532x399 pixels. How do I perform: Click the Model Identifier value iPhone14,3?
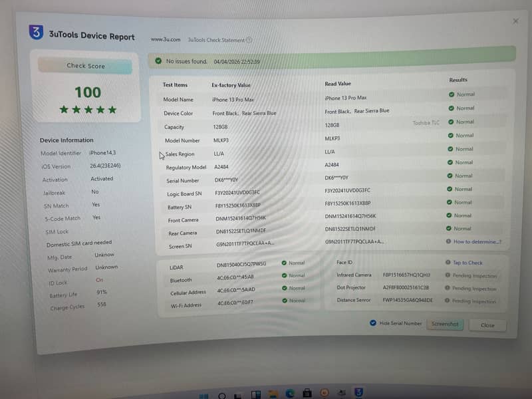coord(102,153)
